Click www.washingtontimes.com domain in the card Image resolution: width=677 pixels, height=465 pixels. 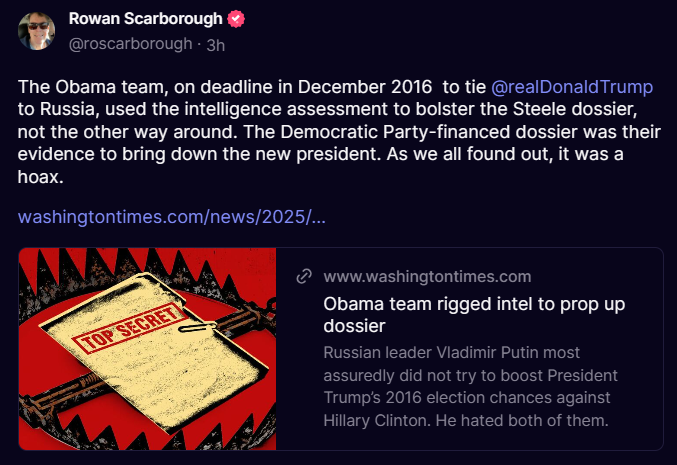pos(427,277)
